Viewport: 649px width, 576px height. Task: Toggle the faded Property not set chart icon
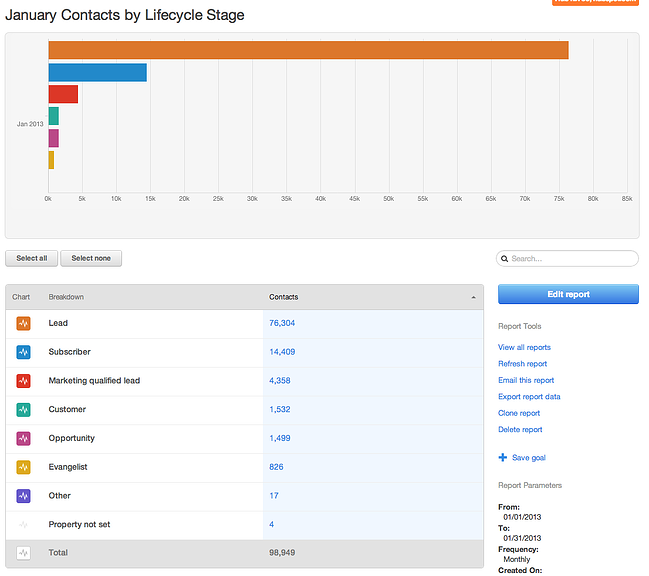click(24, 525)
